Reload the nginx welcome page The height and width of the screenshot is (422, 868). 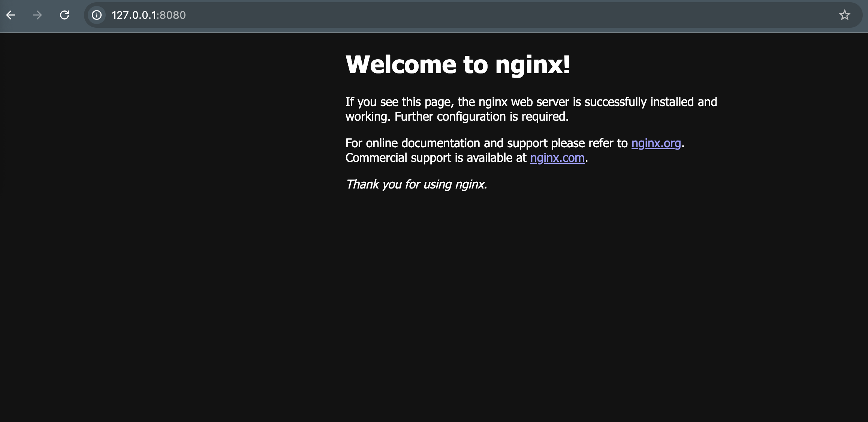point(64,15)
